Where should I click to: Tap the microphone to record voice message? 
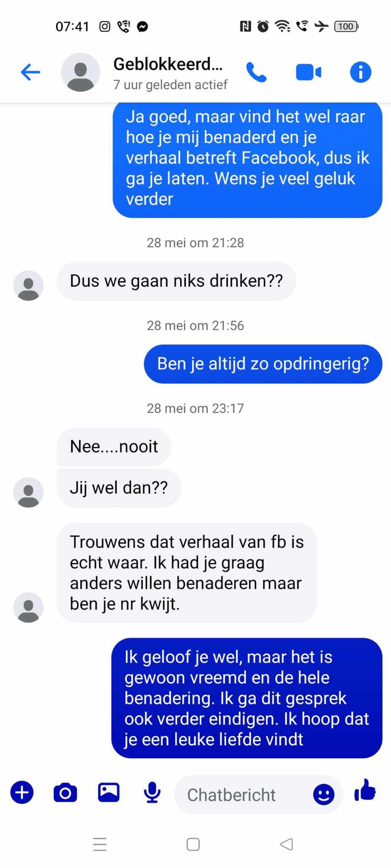click(152, 792)
